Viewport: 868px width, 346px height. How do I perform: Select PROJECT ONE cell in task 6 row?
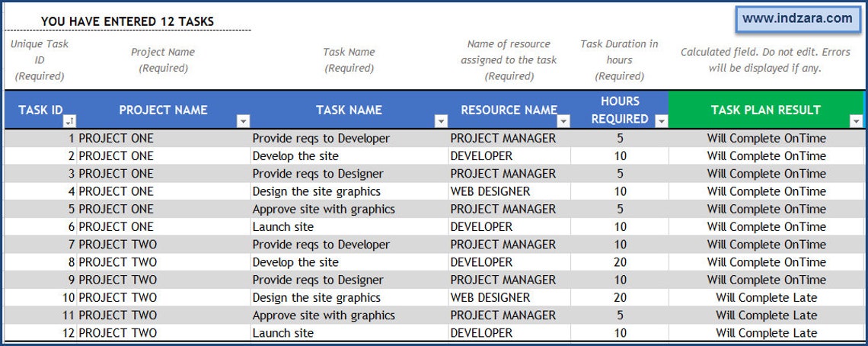point(163,227)
